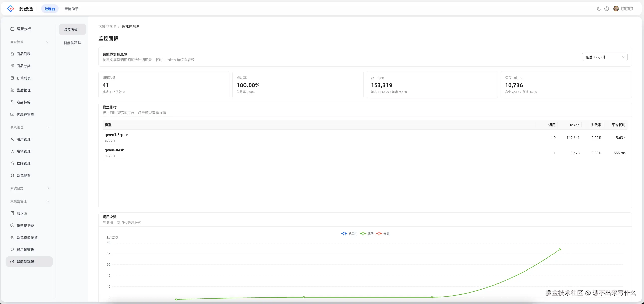Select the 智能体跟踪 sub-menu item
This screenshot has height=304, width=644.
(x=72, y=43)
